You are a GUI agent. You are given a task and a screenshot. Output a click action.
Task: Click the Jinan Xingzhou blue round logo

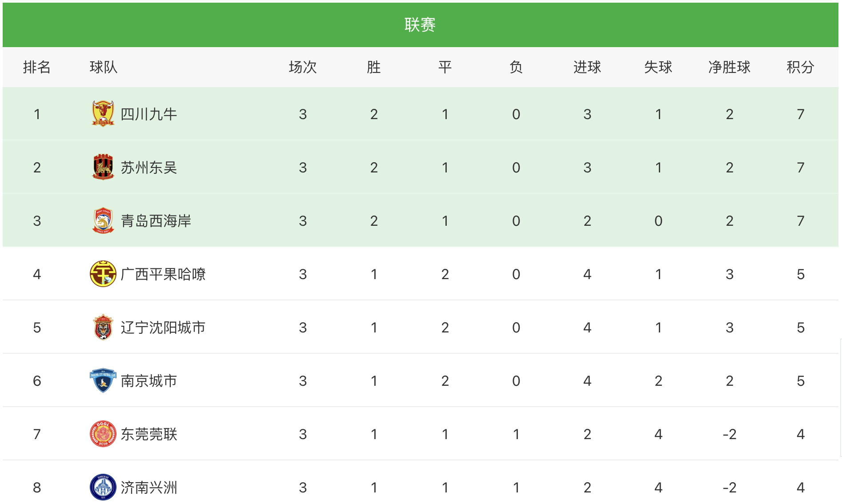[103, 487]
